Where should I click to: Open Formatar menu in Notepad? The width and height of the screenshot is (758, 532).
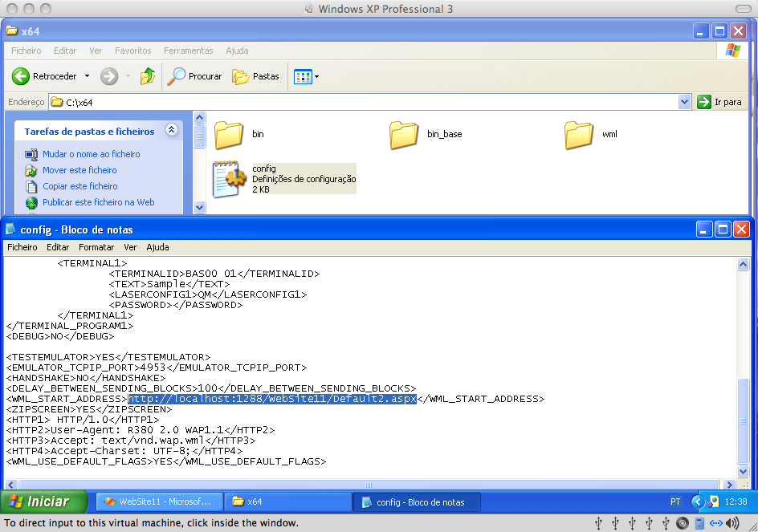[96, 247]
